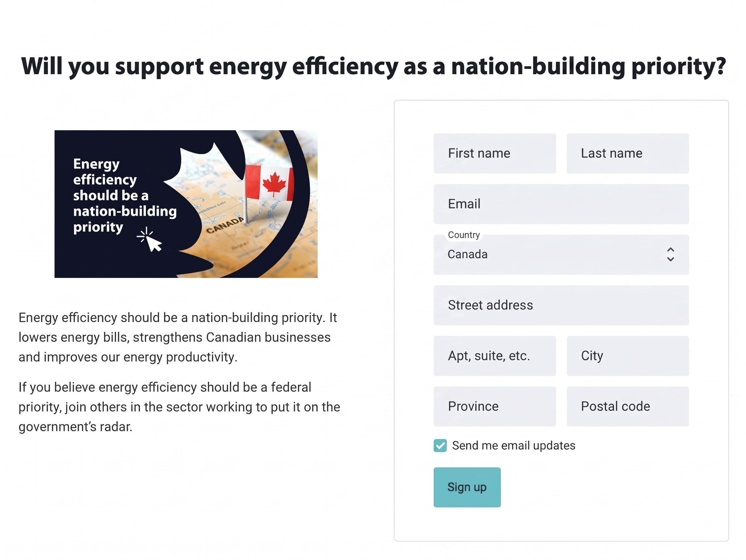Click the Canadian flag in the banner
746x560 pixels.
pyautogui.click(x=269, y=183)
